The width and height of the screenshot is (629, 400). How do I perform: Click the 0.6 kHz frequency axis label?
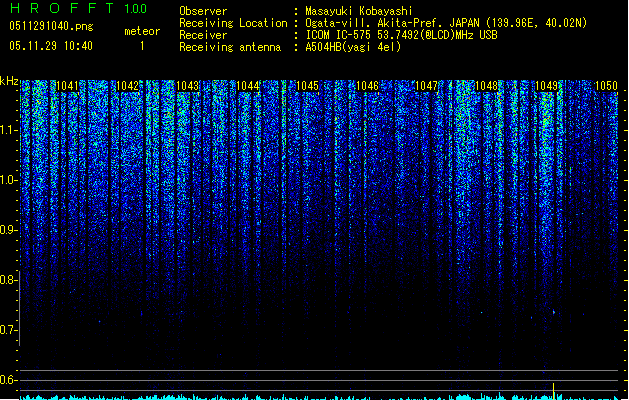click(9, 380)
